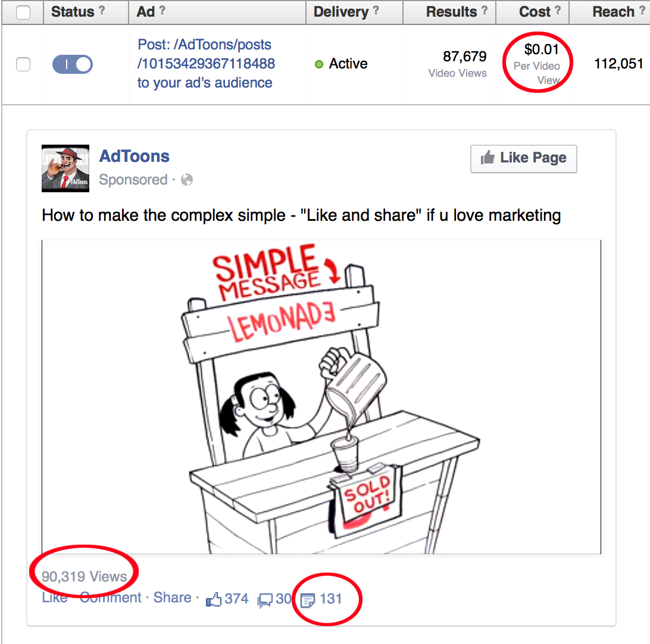The image size is (650, 644).
Task: Sort by the Reach column header
Action: tap(613, 11)
